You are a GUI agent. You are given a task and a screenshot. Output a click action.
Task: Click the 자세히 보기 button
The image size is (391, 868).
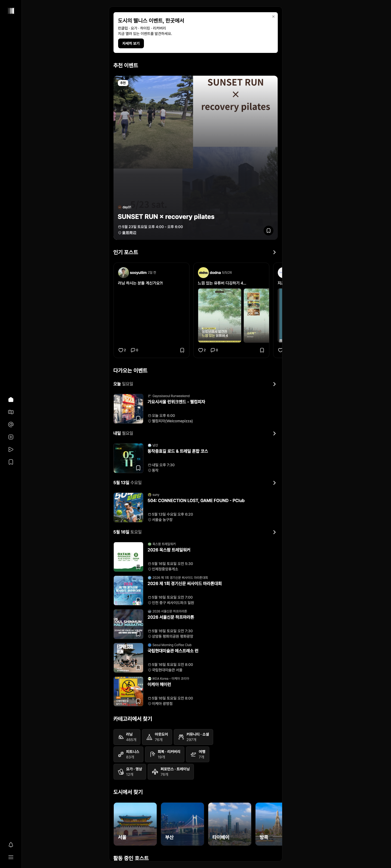click(x=131, y=43)
